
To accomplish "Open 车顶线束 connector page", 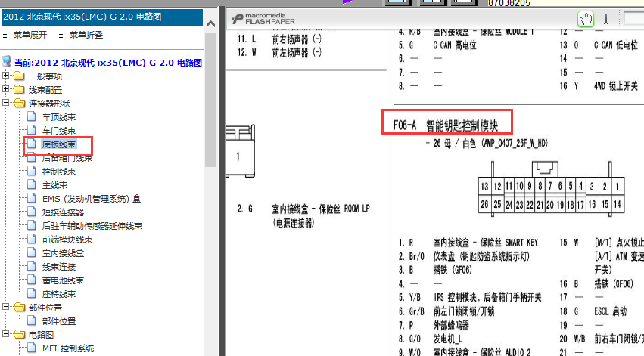I will point(59,117).
